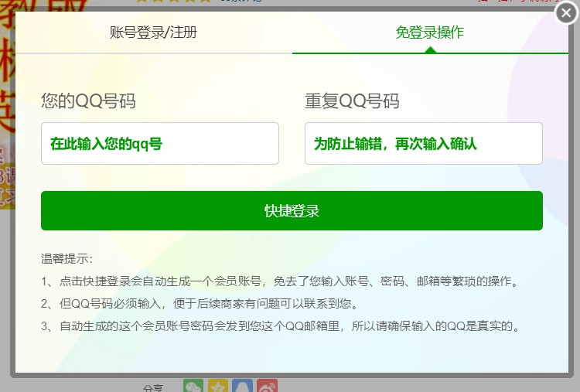Click the 重复QQ号码 label
Screen dimensions: 580x392
(x=352, y=101)
